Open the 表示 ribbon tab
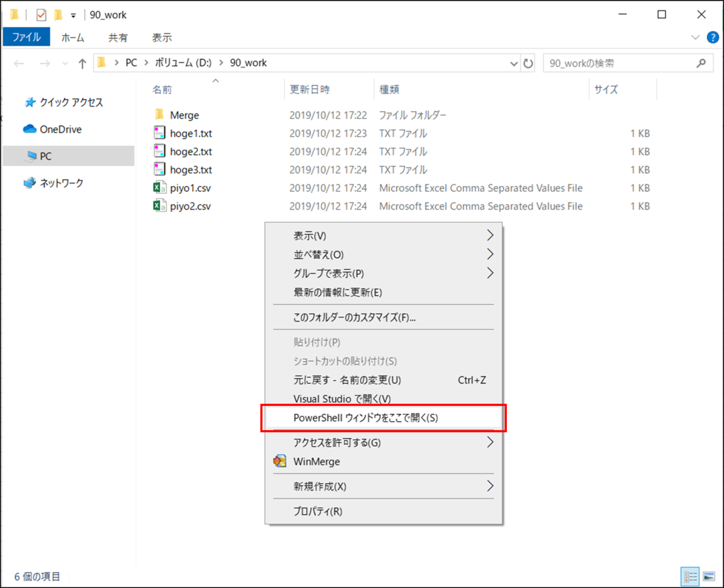Screen dimensions: 724x588 (x=162, y=37)
